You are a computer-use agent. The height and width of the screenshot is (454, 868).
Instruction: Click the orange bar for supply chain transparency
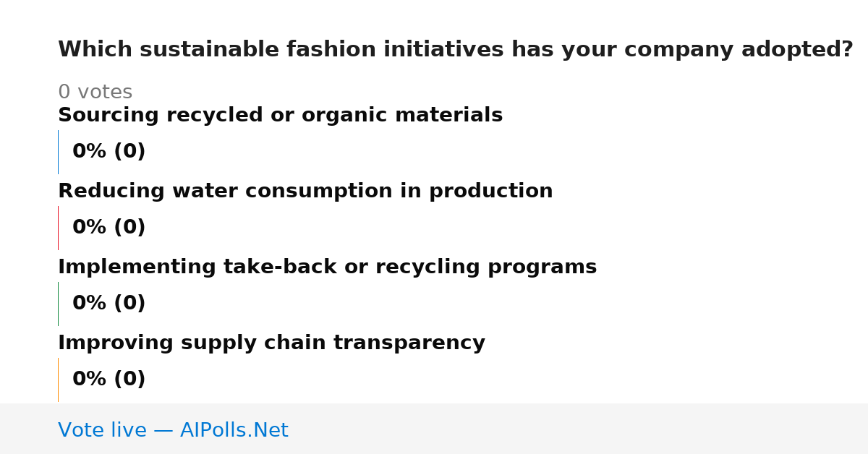coord(58,380)
